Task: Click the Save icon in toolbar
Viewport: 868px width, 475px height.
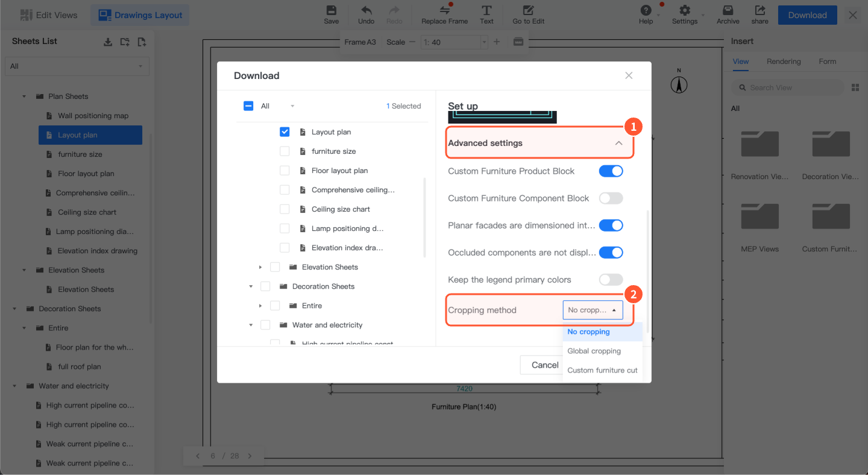Action: click(331, 11)
